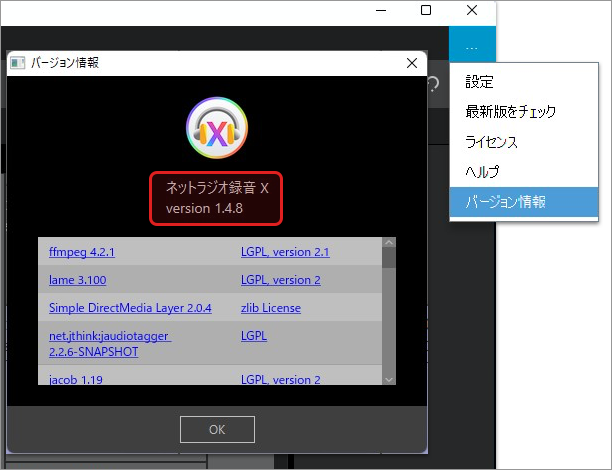Click the LGPL, version 2.1 license link
This screenshot has width=612, height=470.
pos(285,252)
